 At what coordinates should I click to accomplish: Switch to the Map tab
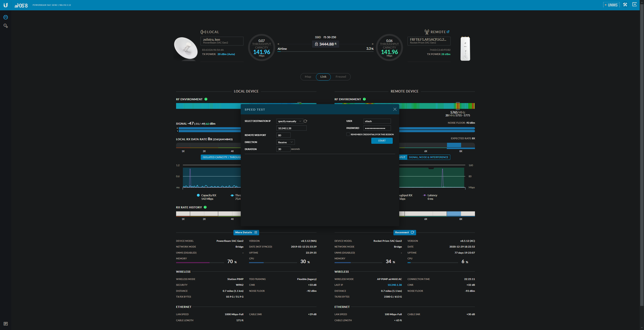tap(308, 77)
